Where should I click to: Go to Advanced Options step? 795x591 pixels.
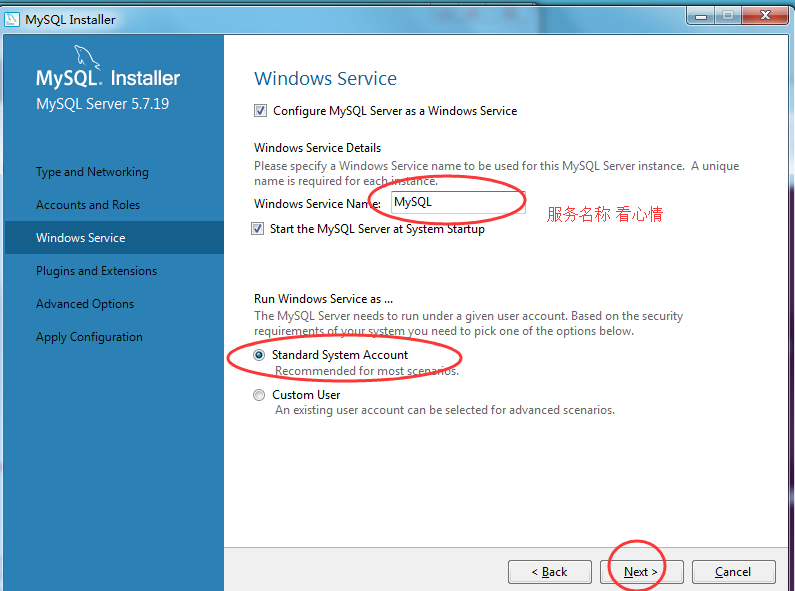pyautogui.click(x=85, y=304)
